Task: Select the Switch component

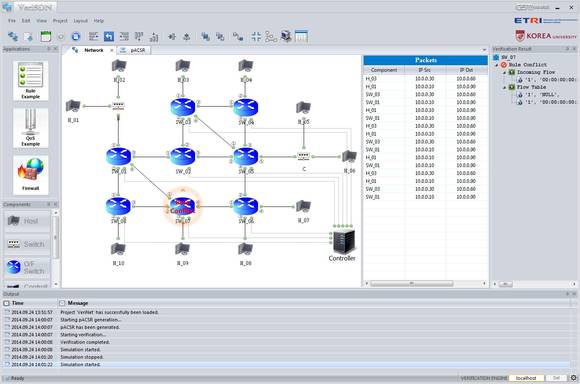Action: [27, 244]
